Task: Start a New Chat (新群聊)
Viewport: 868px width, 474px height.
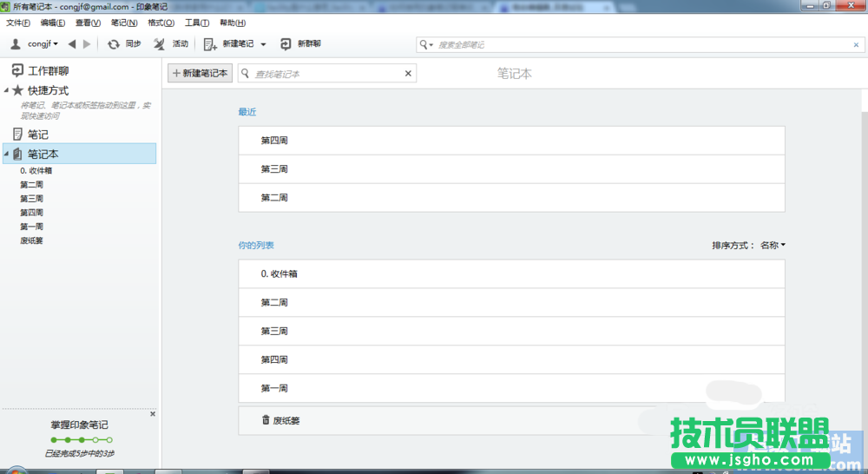Action: click(x=286, y=44)
